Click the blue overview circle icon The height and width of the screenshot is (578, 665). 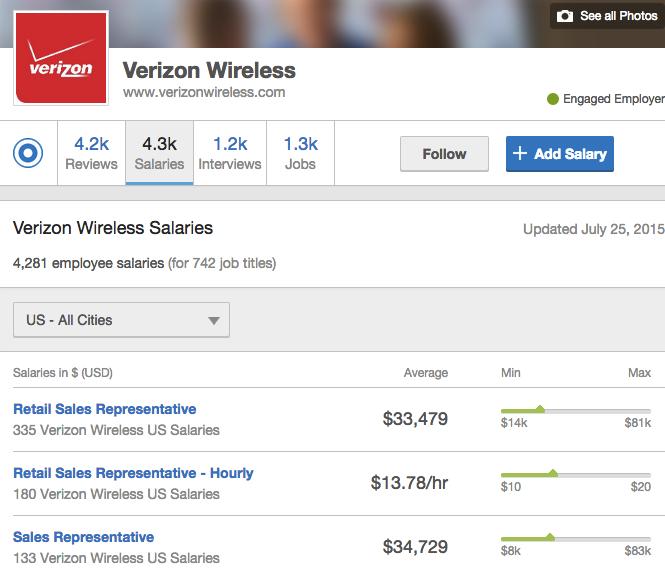pos(28,153)
